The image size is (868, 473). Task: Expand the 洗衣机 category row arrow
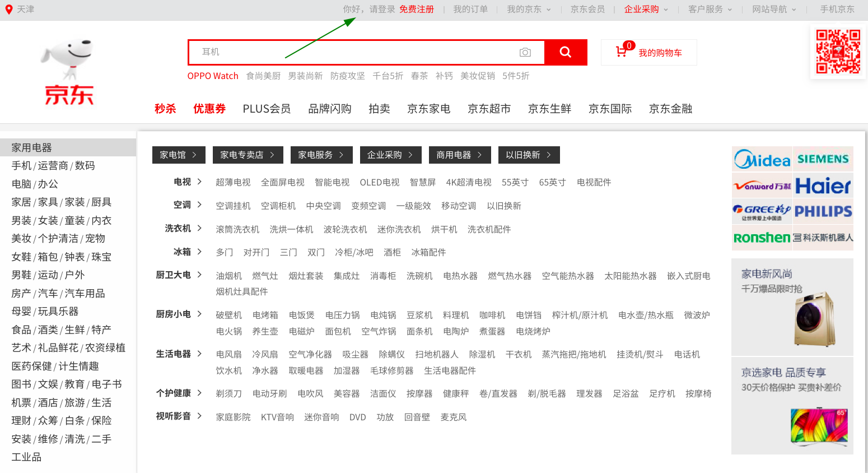(199, 228)
